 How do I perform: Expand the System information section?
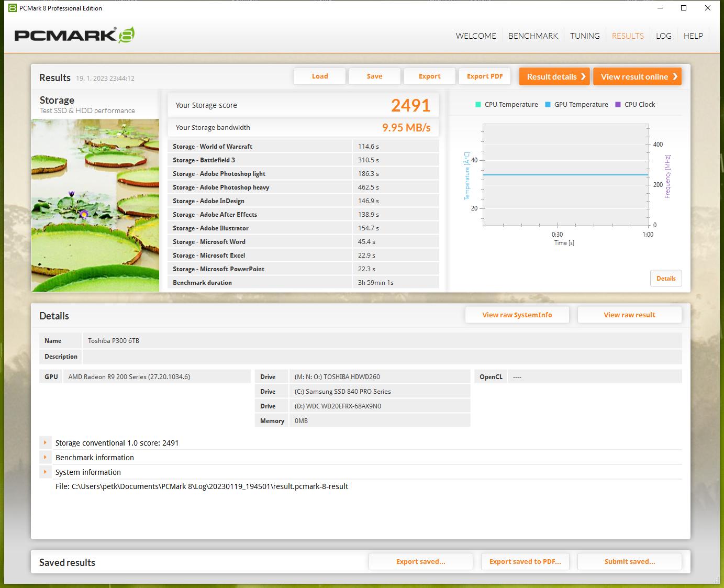[46, 472]
